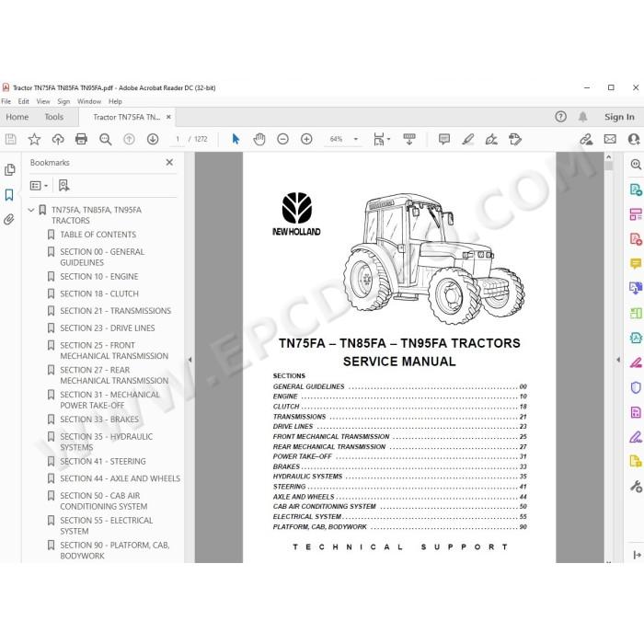Click the stamp tool icon
The width and height of the screenshot is (644, 644).
(515, 139)
